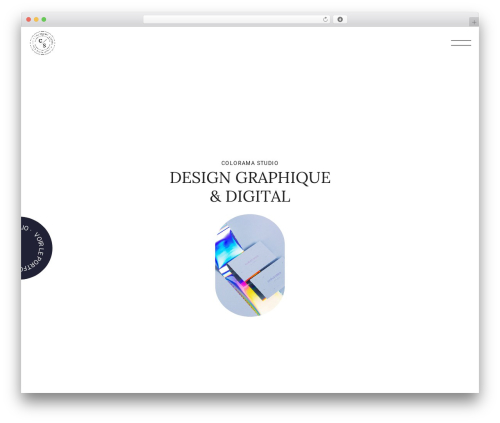Image resolution: width=500 pixels, height=423 pixels.
Task: Click the 'Voir le portfolio' round badge
Action: tap(36, 248)
